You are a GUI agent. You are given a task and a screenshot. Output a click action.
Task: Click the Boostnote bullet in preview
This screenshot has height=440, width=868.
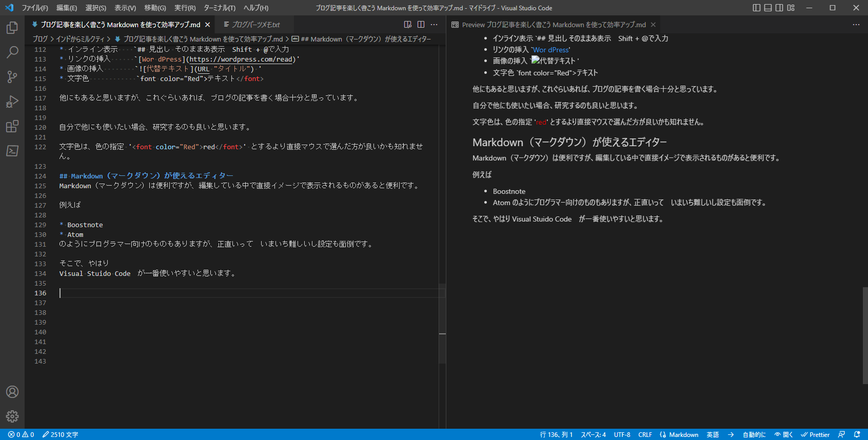[509, 191]
